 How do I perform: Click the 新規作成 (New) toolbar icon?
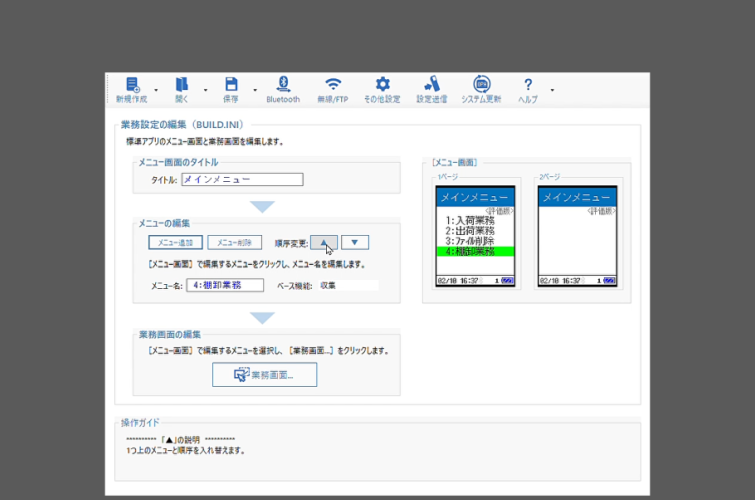coord(132,86)
